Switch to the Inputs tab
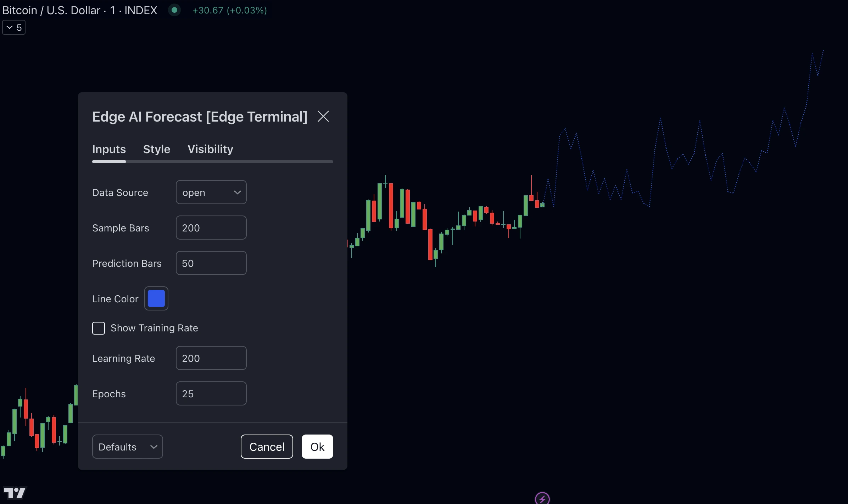 [x=109, y=149]
